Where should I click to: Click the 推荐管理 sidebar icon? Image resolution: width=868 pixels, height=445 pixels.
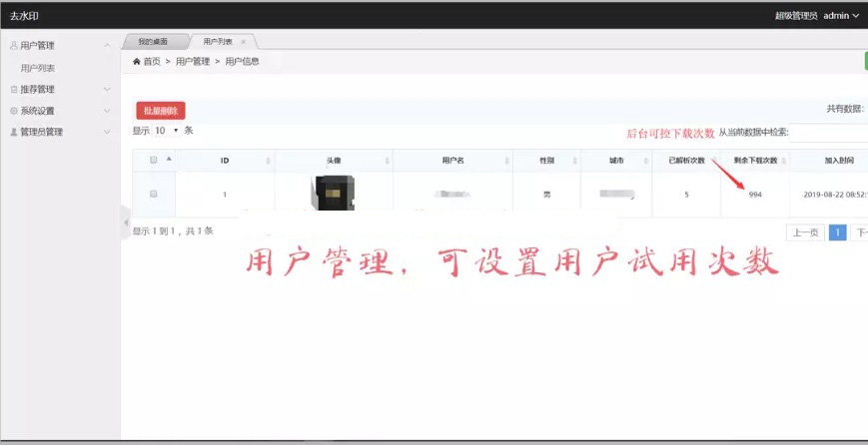pos(14,90)
